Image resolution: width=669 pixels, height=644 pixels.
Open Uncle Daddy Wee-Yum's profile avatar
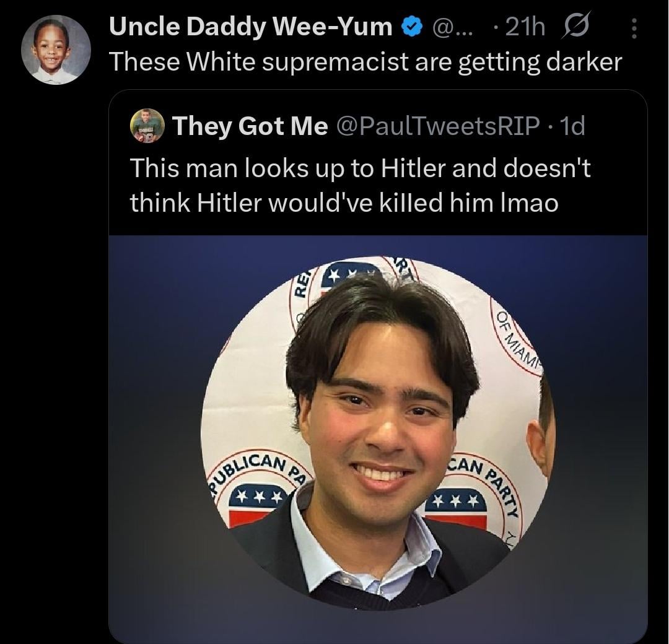56,50
